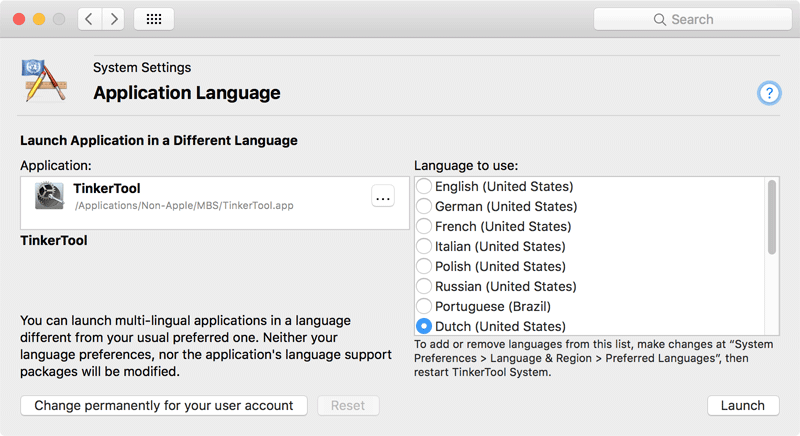Click the Reset button
The height and width of the screenshot is (436, 800).
pyautogui.click(x=348, y=405)
